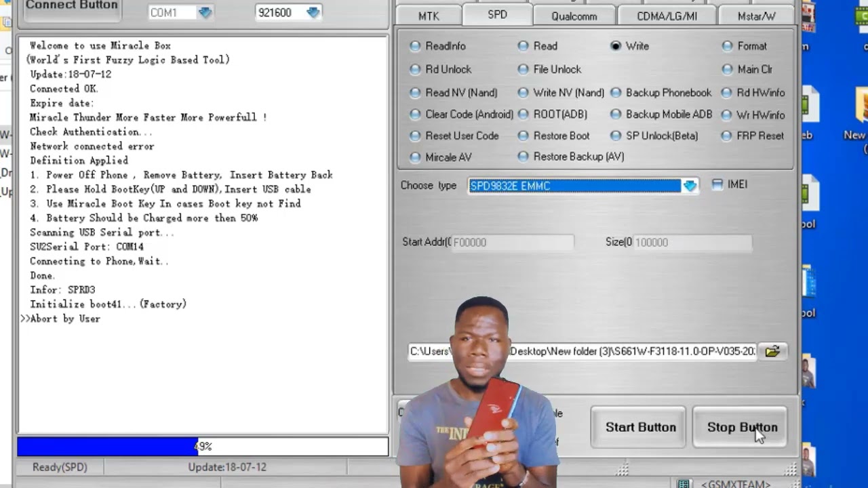The width and height of the screenshot is (868, 488).
Task: Select the Format radio option
Action: point(744,46)
